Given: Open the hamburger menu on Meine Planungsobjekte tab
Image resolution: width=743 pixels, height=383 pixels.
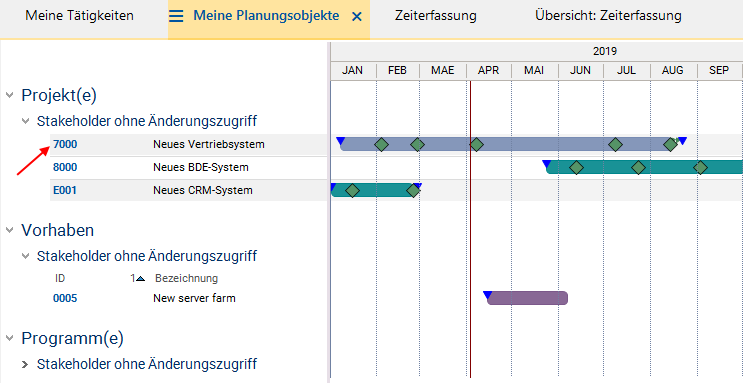Looking at the screenshot, I should pyautogui.click(x=176, y=16).
